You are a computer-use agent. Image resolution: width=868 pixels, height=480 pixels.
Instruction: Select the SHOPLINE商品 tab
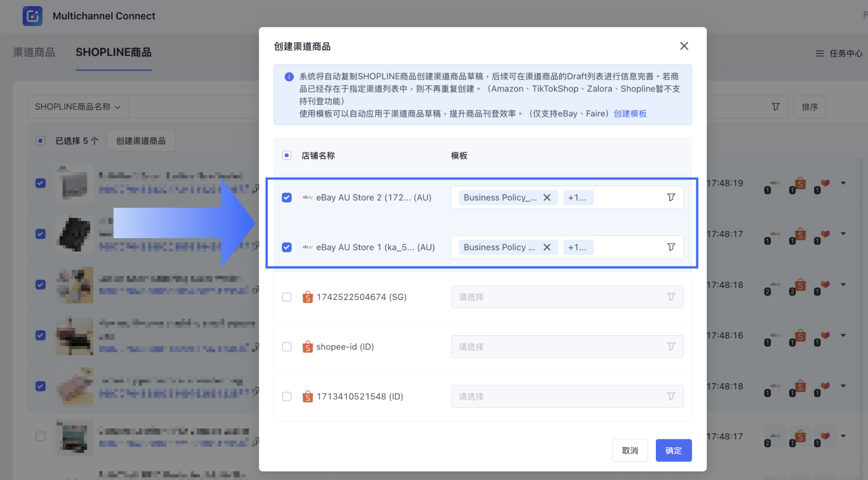(x=113, y=52)
